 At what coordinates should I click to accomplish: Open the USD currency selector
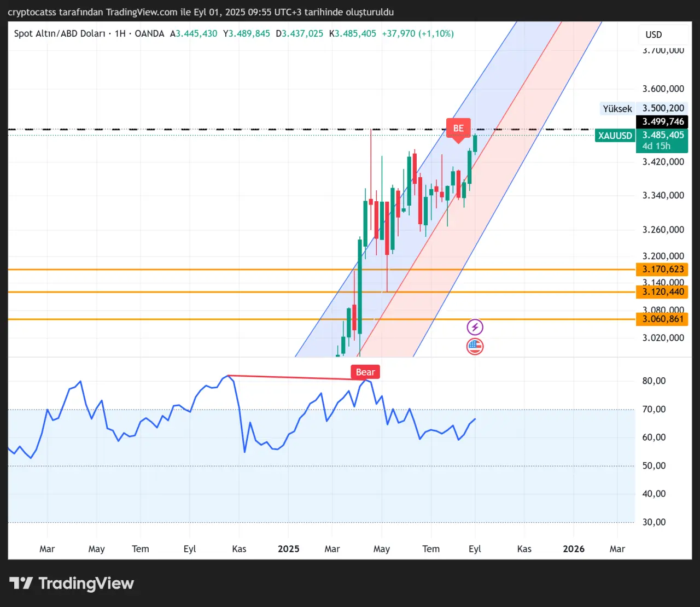[x=654, y=34]
